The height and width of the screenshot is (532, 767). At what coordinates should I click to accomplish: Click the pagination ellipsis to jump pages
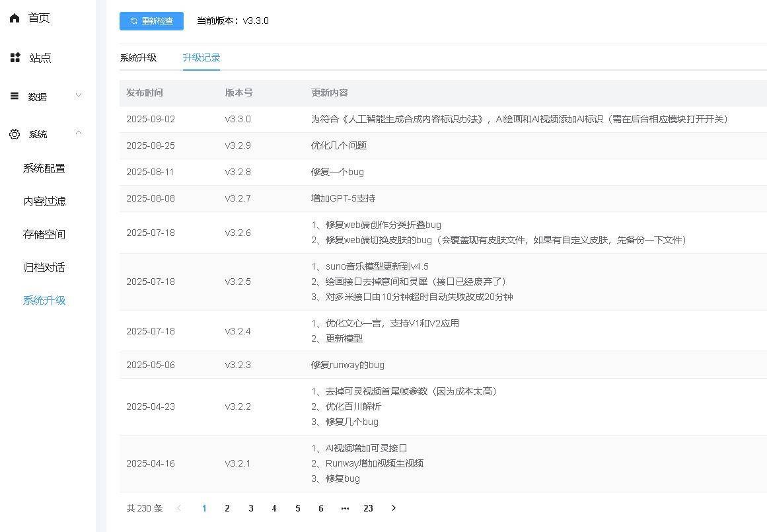345,508
